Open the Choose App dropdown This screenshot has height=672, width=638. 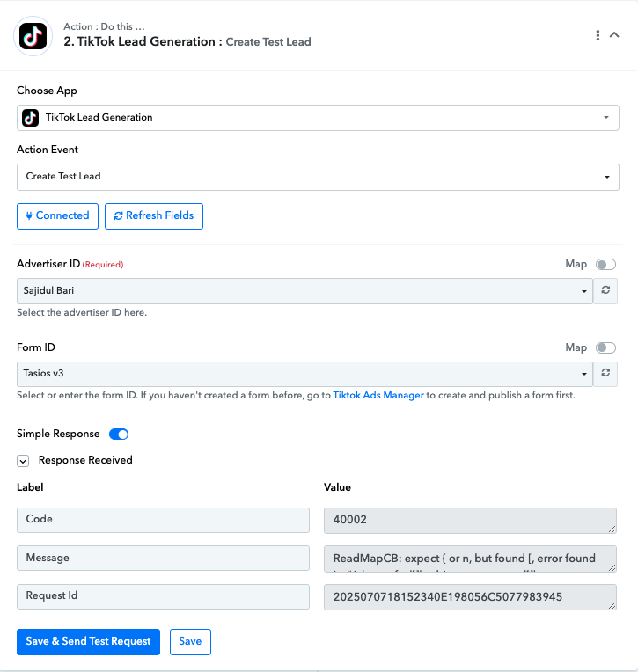click(318, 118)
